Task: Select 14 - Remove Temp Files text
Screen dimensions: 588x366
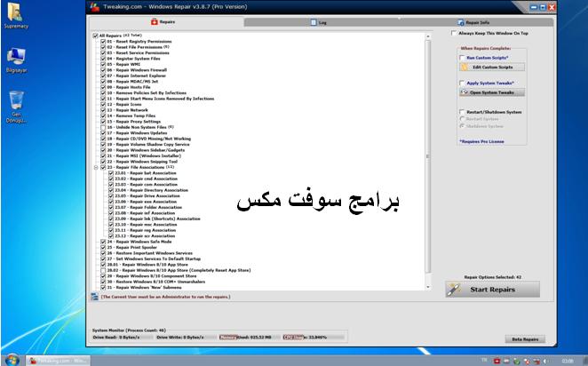Action: click(x=131, y=115)
